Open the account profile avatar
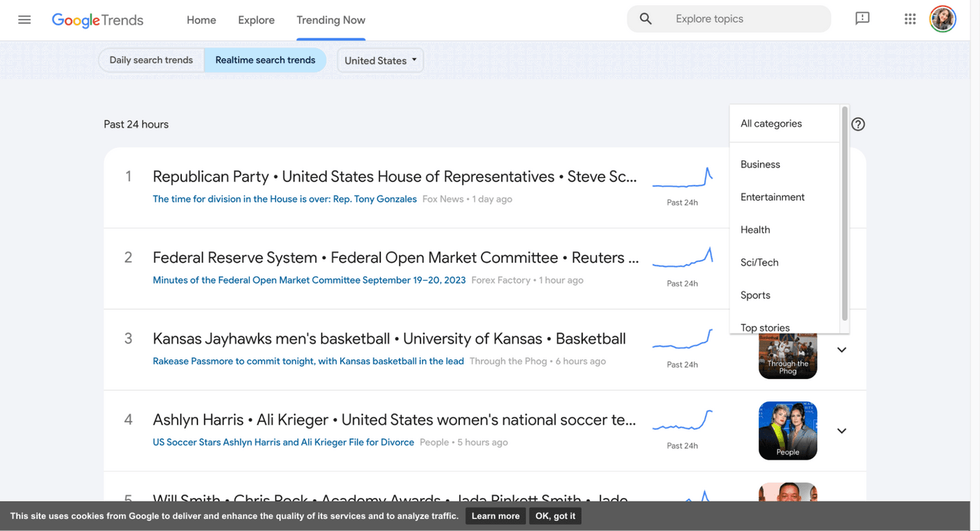980x531 pixels. tap(942, 20)
